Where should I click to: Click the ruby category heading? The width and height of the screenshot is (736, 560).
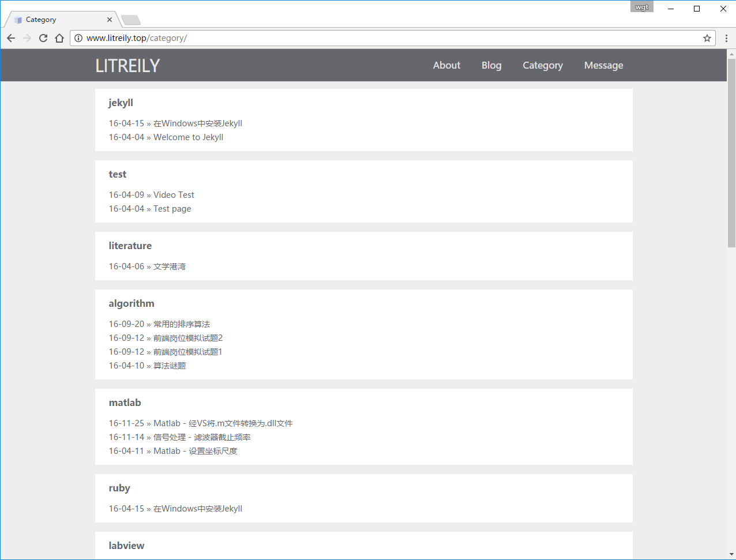pos(119,488)
